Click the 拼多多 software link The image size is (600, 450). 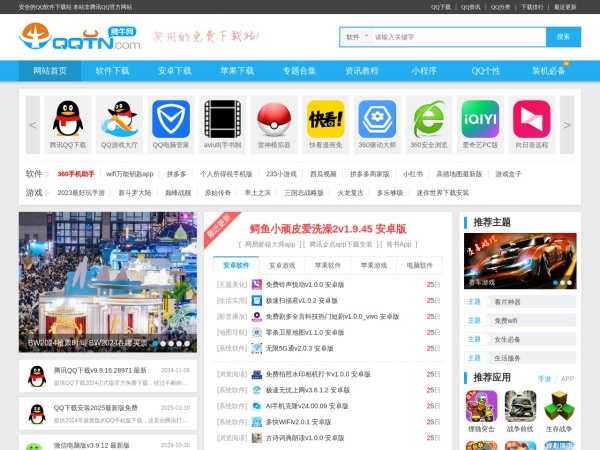pyautogui.click(x=176, y=174)
